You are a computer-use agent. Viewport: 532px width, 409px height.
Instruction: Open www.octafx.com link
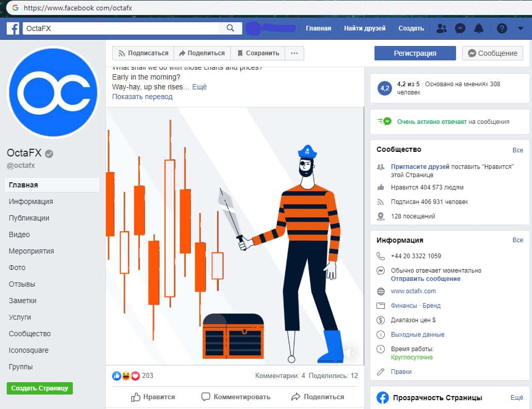click(x=413, y=291)
